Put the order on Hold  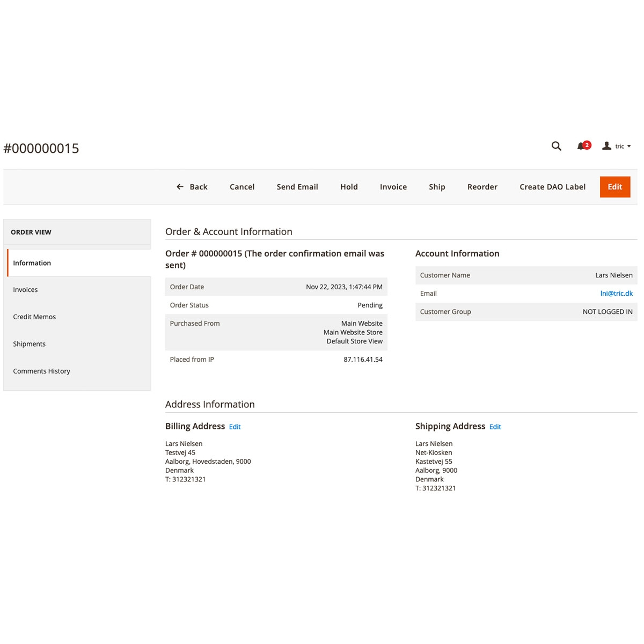[x=349, y=187]
